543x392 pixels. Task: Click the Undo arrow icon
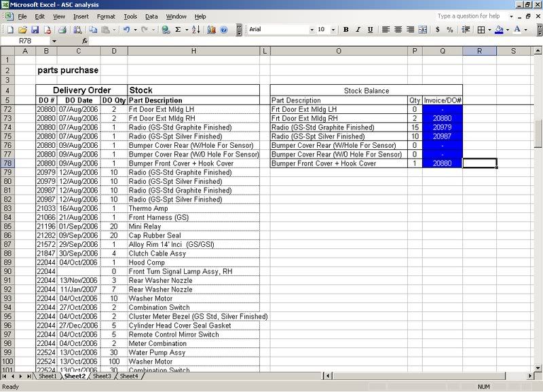(x=126, y=30)
